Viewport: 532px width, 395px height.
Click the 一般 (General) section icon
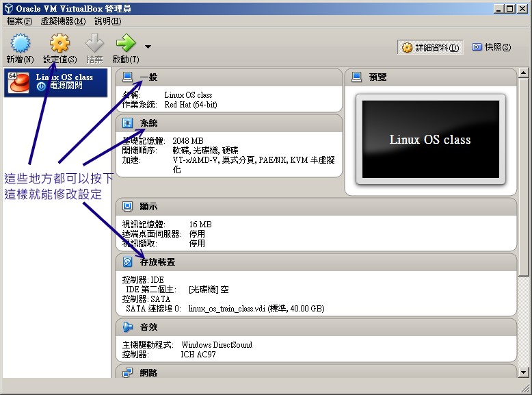128,77
